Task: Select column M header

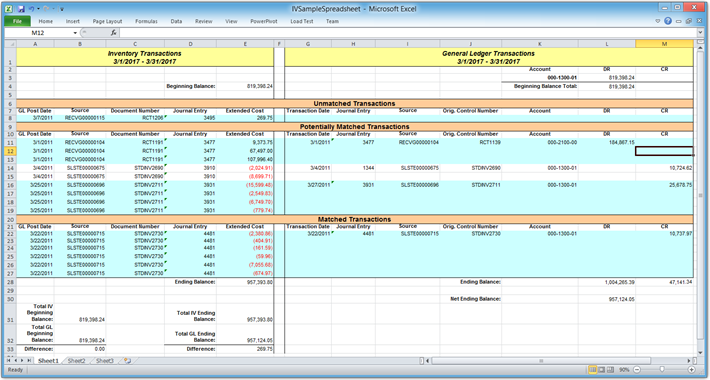Action: [664, 44]
